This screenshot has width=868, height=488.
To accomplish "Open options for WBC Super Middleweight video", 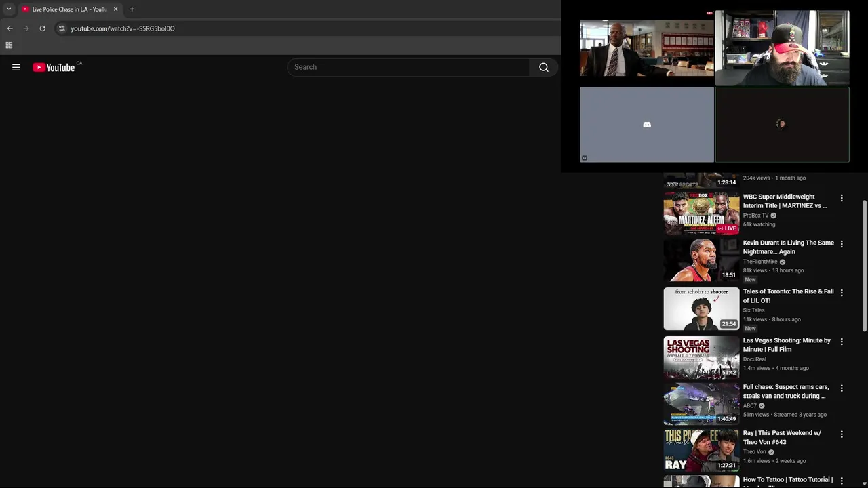I will click(x=842, y=198).
